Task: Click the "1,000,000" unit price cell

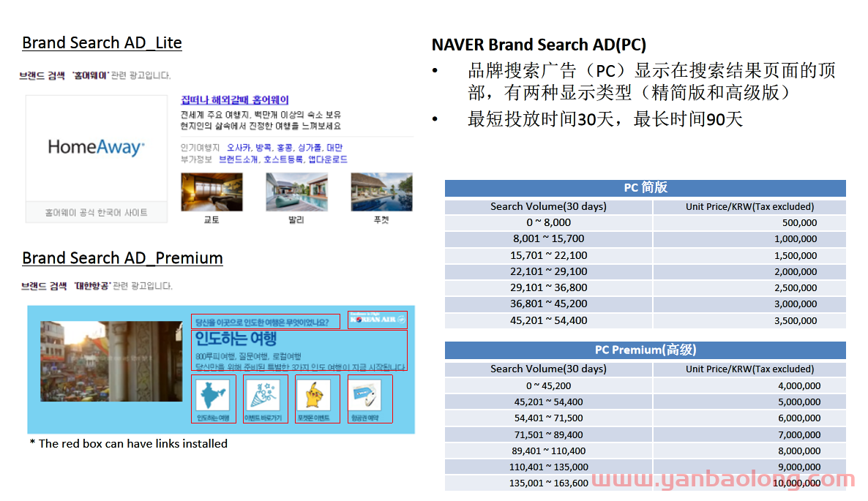Action: click(x=749, y=238)
